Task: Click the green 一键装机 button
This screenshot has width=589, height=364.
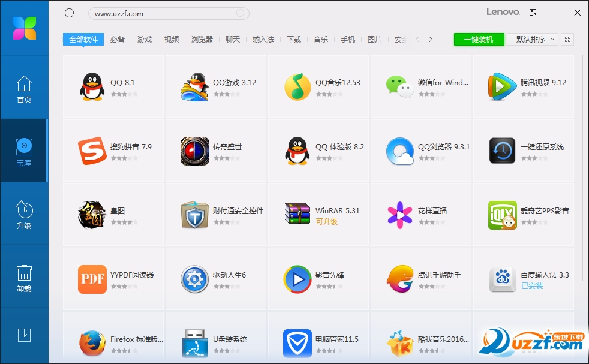Action: (479, 39)
